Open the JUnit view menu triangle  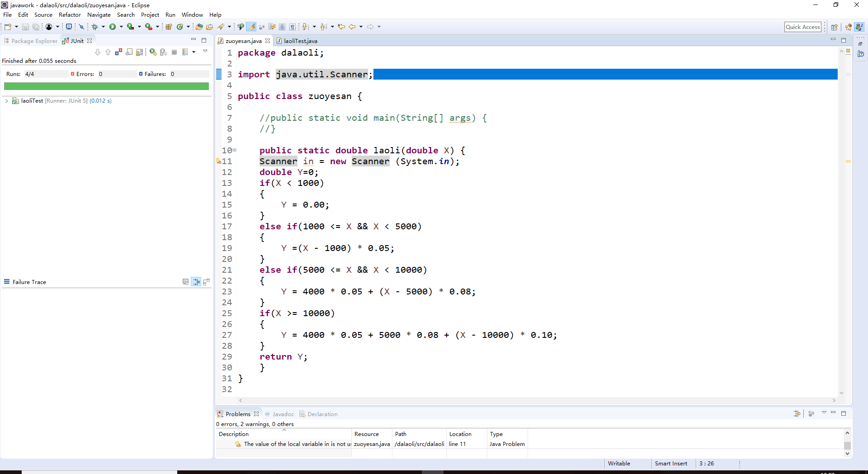205,51
